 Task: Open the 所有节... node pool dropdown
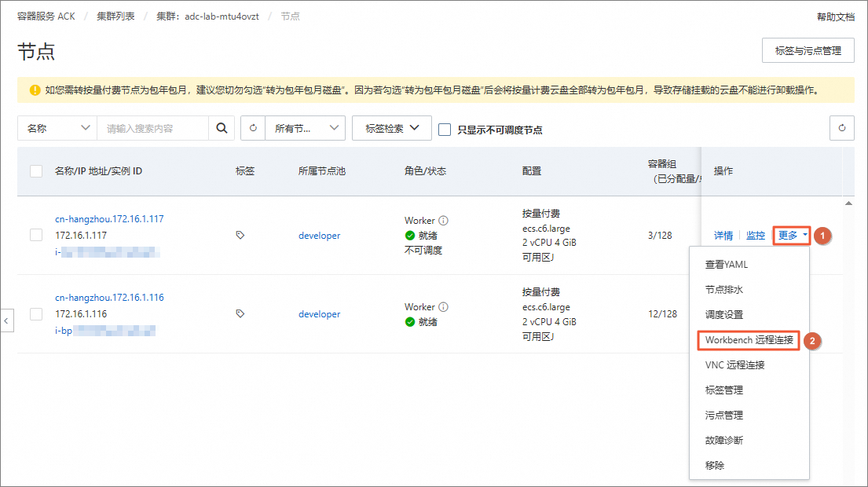click(x=306, y=128)
